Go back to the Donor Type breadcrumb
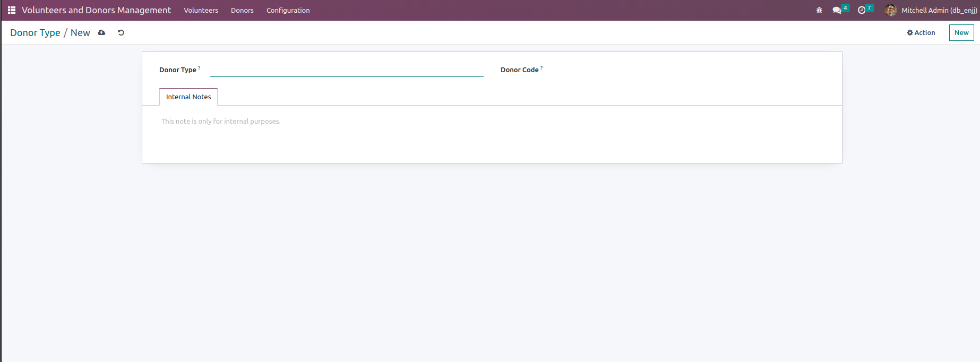The width and height of the screenshot is (980, 362). [35, 32]
